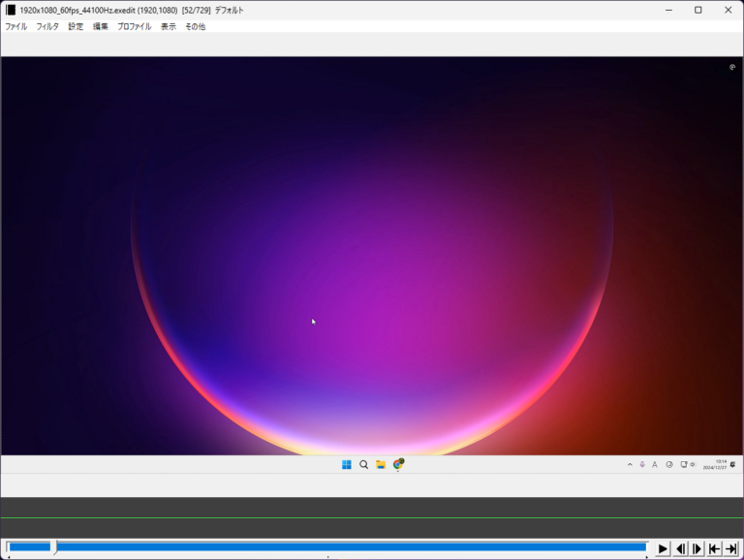The width and height of the screenshot is (744, 560).
Task: Click the selection start mark button
Action: click(x=714, y=548)
